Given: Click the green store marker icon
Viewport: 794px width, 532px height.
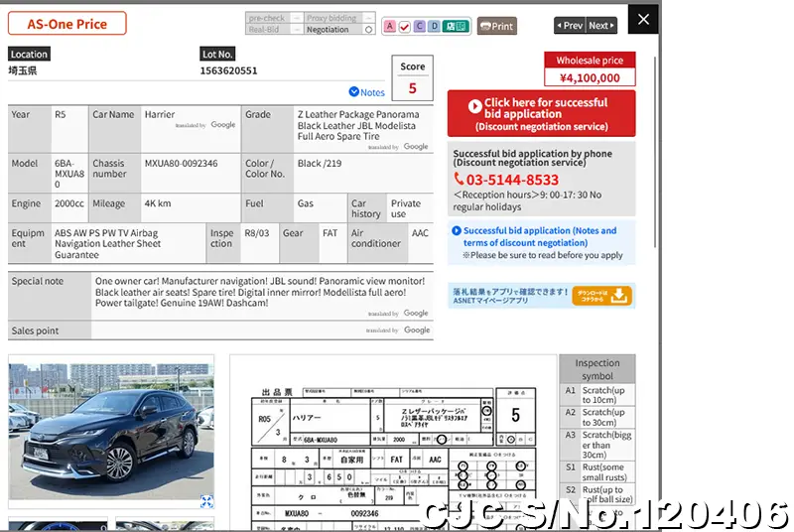Looking at the screenshot, I should coord(455,26).
